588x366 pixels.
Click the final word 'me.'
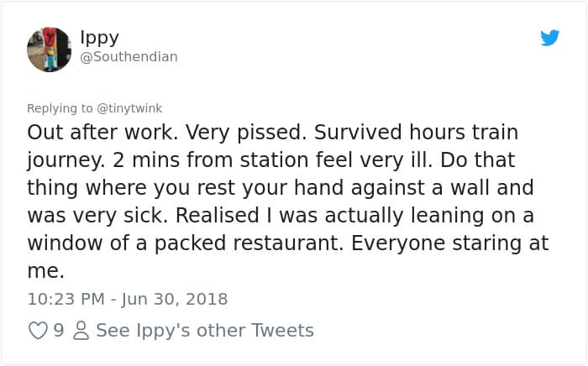(45, 271)
